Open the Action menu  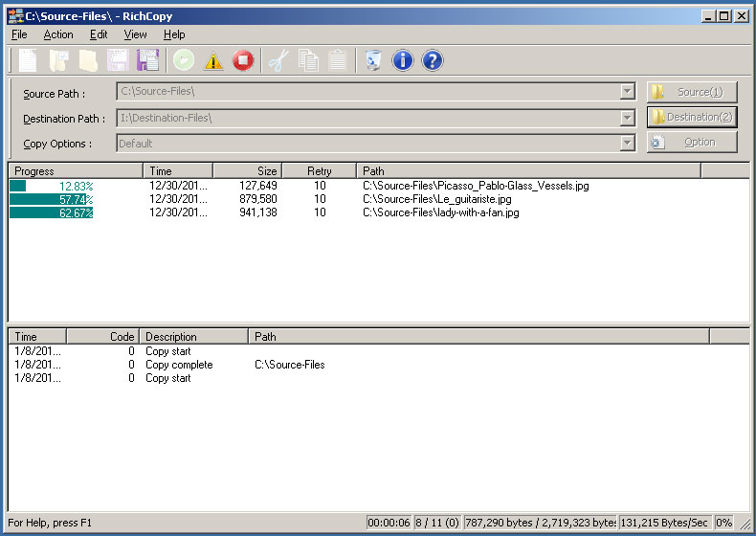[x=58, y=34]
